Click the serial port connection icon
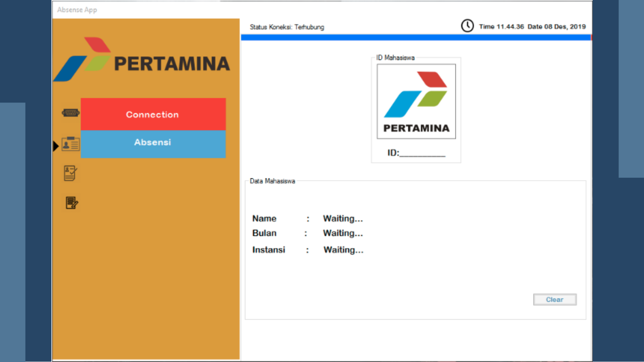This screenshot has width=644, height=362. point(70,113)
